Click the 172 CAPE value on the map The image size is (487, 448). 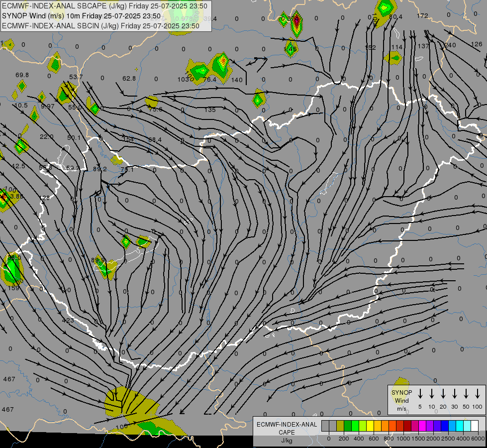click(422, 15)
